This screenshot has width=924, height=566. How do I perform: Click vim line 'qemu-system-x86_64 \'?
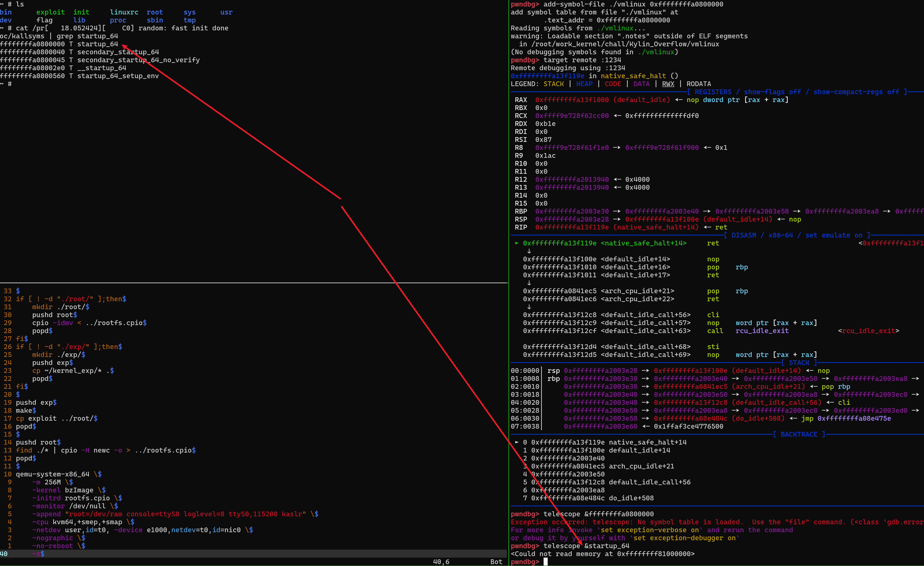pos(59,474)
